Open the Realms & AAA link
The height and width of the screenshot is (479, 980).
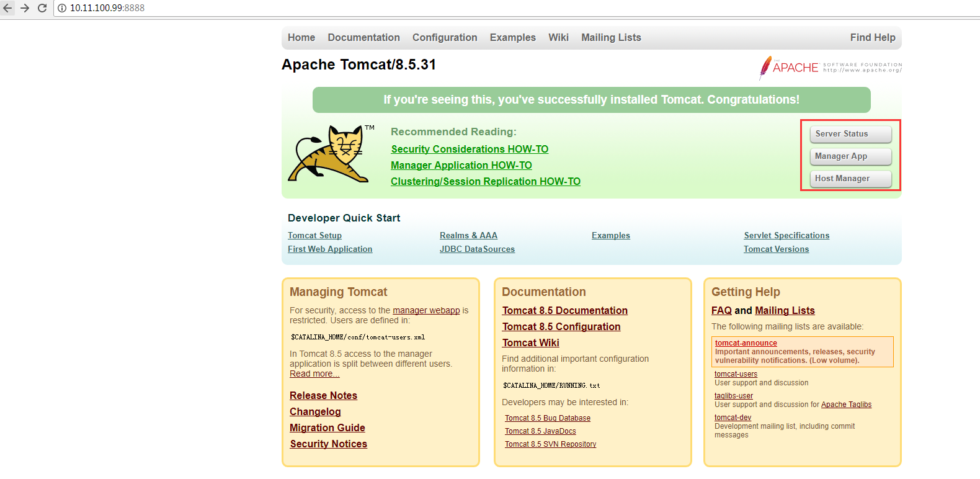[x=468, y=235]
